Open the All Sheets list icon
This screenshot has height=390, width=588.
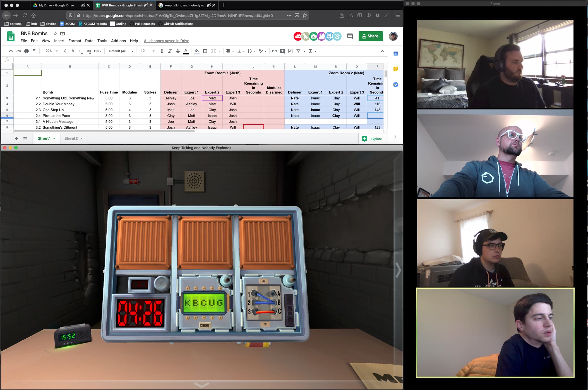(25, 138)
